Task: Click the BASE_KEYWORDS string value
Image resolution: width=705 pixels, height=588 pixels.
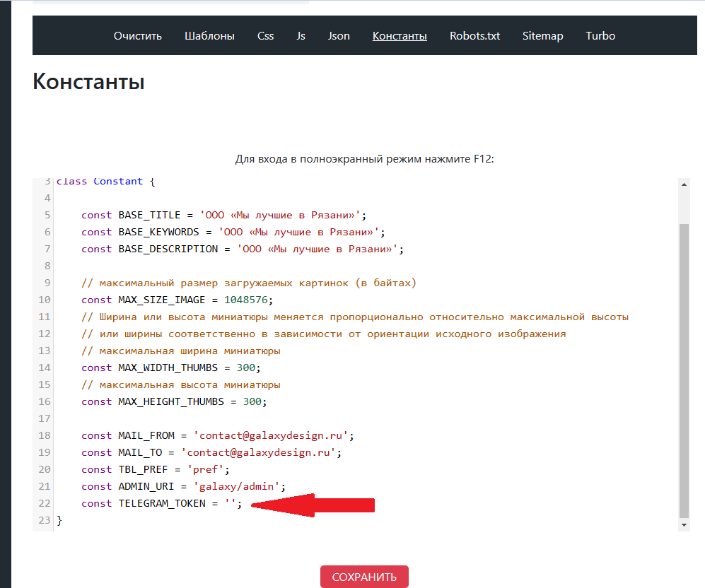Action: point(298,233)
